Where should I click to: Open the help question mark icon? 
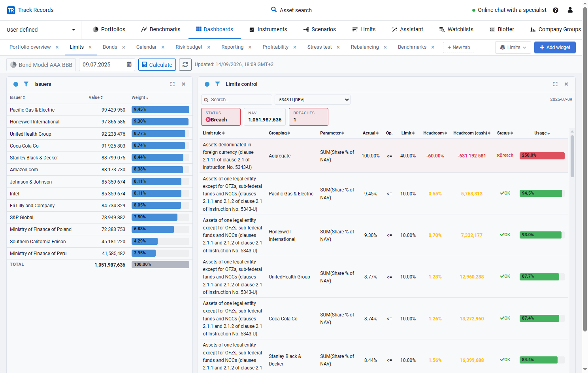[556, 10]
